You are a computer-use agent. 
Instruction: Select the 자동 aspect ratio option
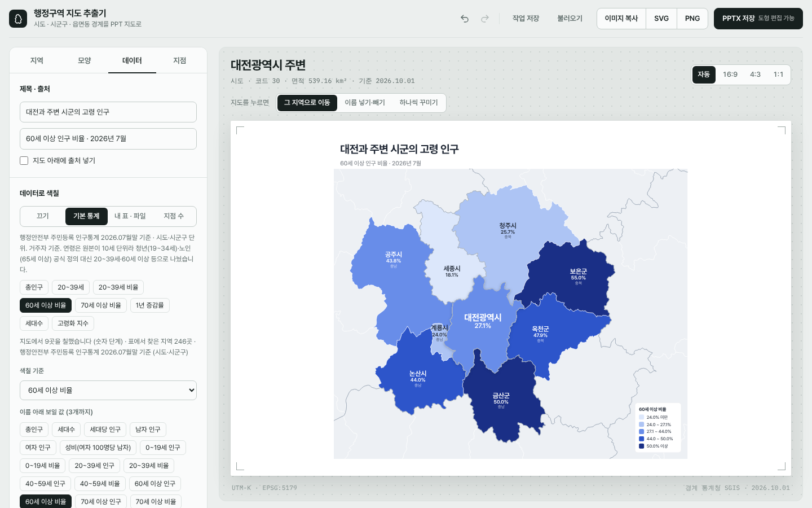coord(704,75)
